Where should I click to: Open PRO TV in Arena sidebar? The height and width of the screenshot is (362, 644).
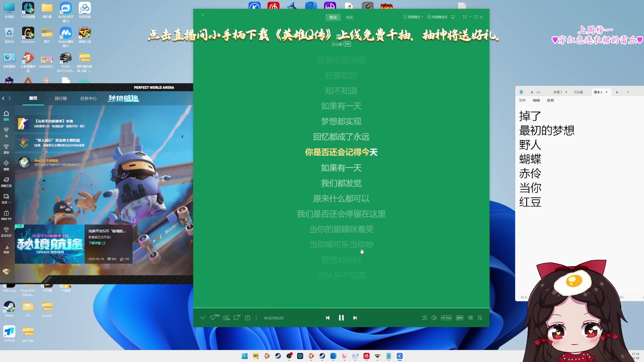6,215
